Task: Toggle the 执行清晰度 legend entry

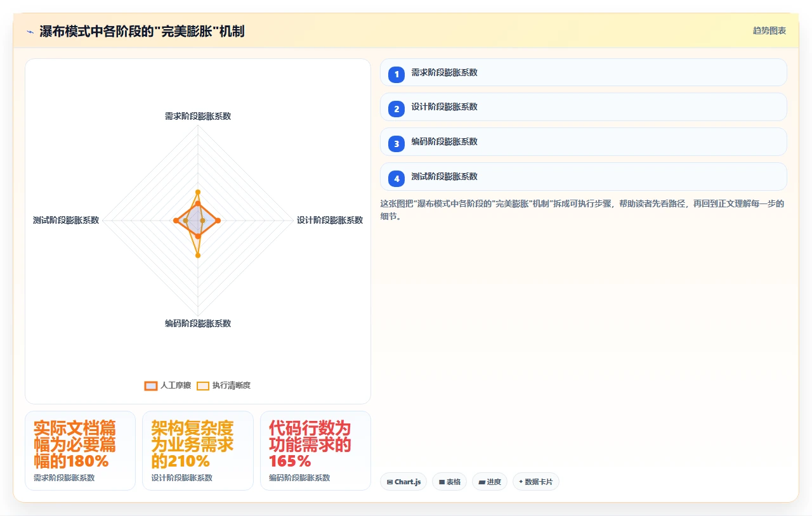Action: (223, 385)
